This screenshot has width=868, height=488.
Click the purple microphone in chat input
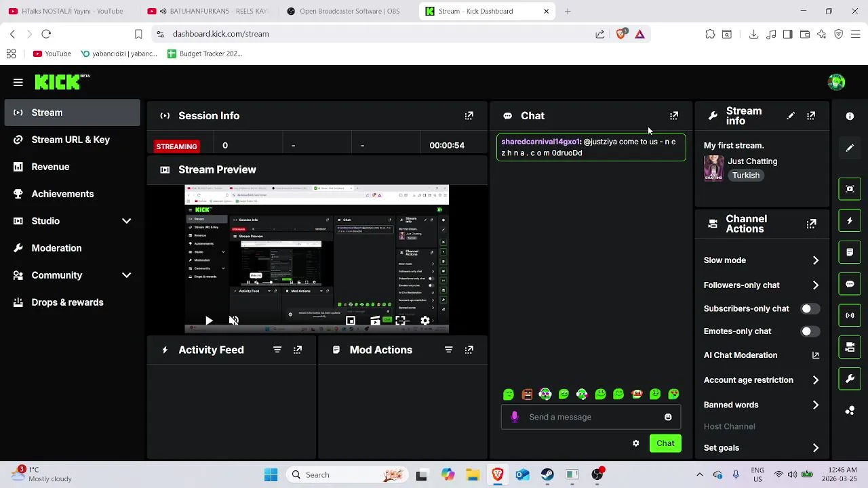tap(515, 417)
